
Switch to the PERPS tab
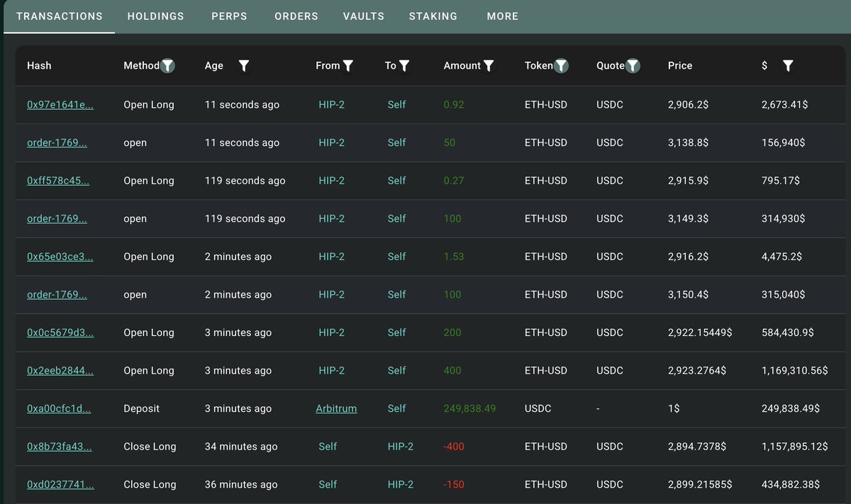(x=229, y=16)
